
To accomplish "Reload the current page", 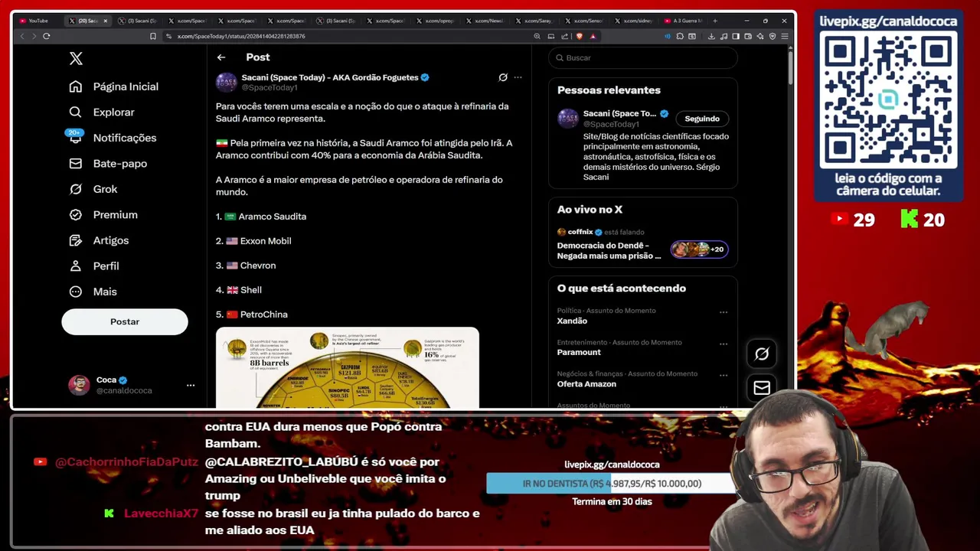I will point(47,36).
